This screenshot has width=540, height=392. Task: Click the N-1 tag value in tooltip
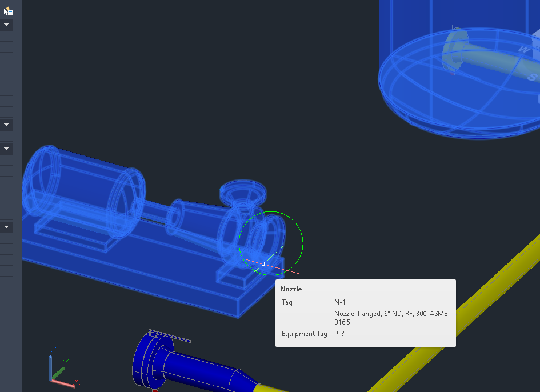pyautogui.click(x=339, y=302)
